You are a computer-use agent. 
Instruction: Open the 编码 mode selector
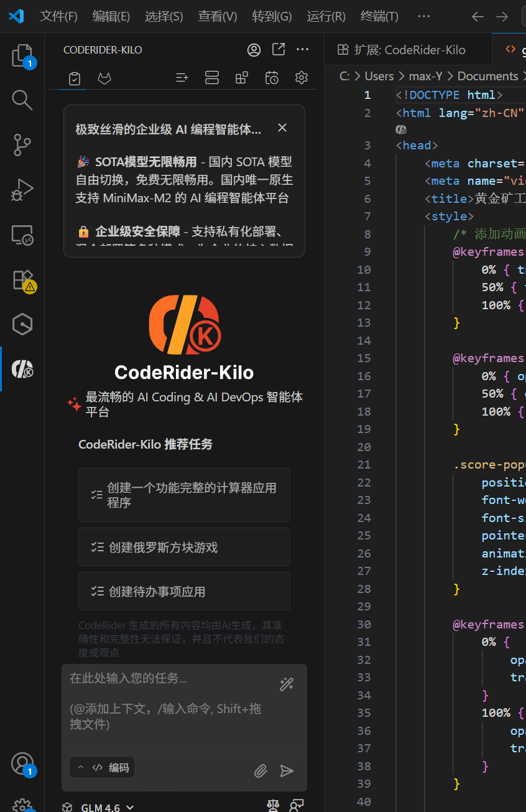click(x=103, y=767)
